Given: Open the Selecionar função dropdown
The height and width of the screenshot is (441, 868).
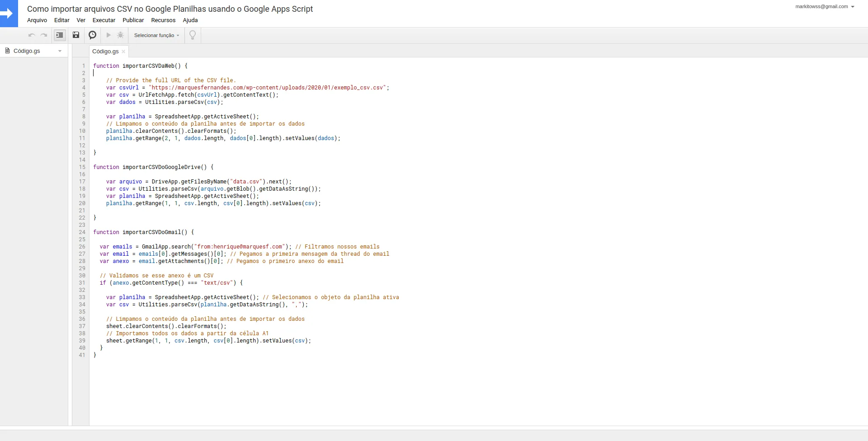Looking at the screenshot, I should tap(156, 35).
